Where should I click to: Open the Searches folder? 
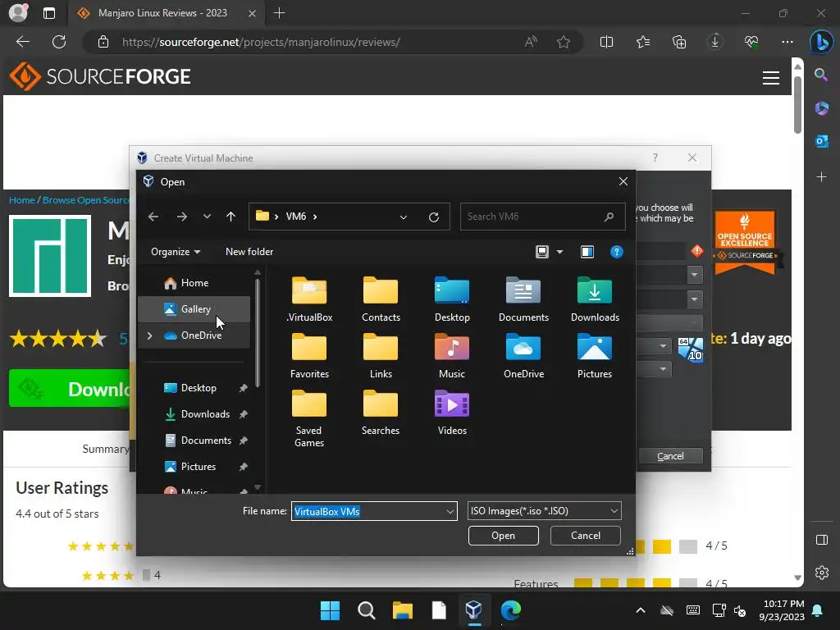click(x=381, y=413)
